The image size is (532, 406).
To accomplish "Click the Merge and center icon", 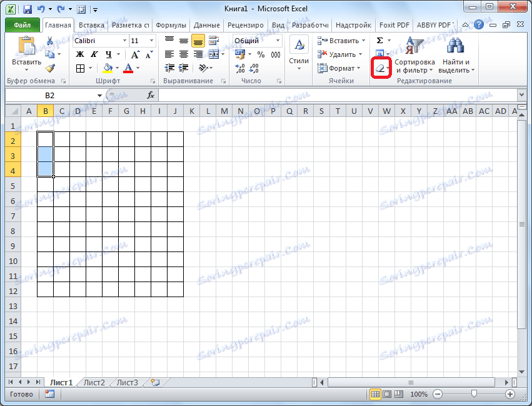I will tap(213, 54).
